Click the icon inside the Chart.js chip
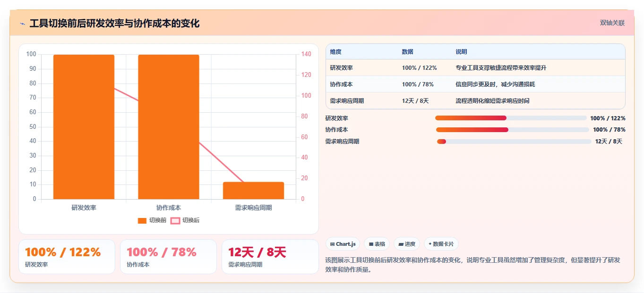The height and width of the screenshot is (293, 644). 333,244
